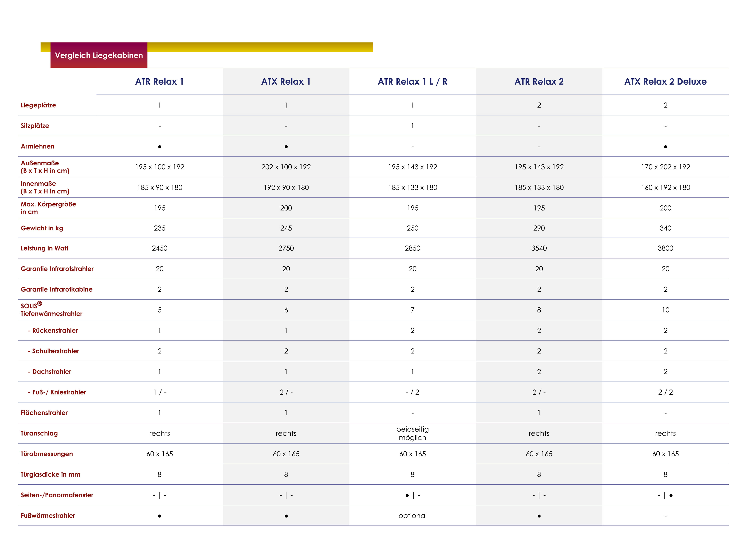747x560 pixels.
Task: Click the ATX Relax 2 Deluxe header
Action: [x=665, y=82]
